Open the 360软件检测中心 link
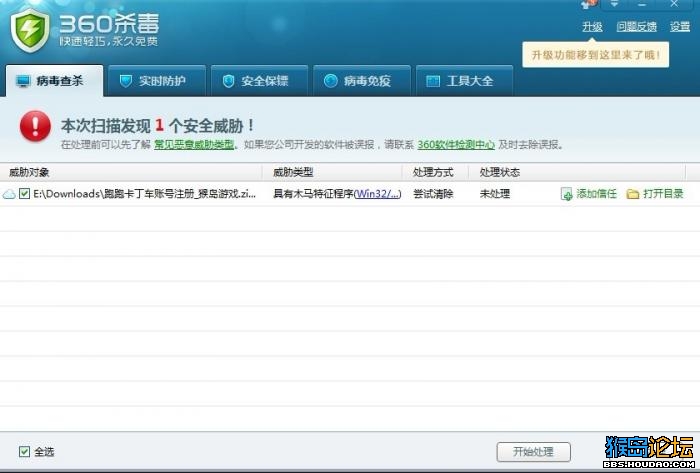The height and width of the screenshot is (473, 700). pyautogui.click(x=456, y=145)
